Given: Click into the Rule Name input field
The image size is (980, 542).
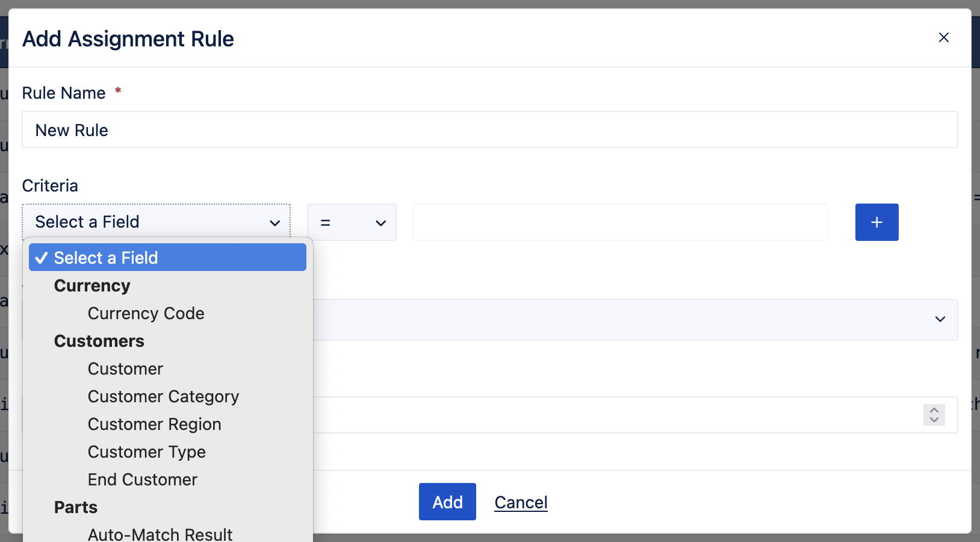Looking at the screenshot, I should [x=489, y=129].
